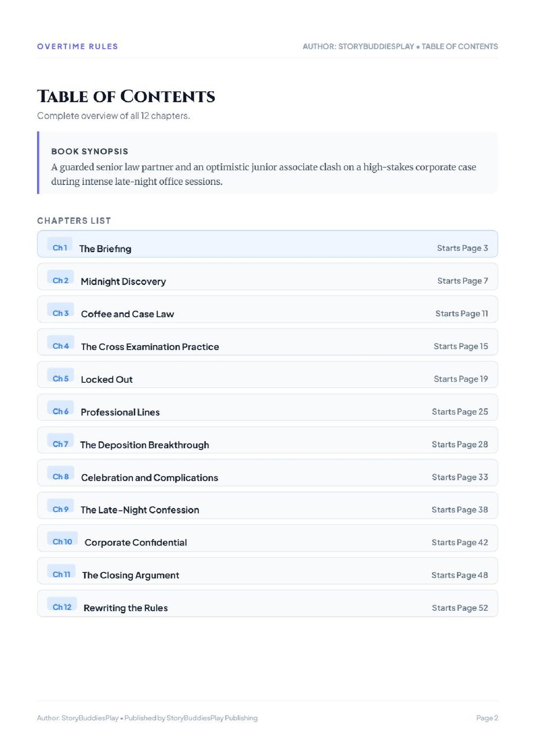Screen dimensions: 535x756
Task: Open Celebration and Complications chapter
Action: pos(267,473)
